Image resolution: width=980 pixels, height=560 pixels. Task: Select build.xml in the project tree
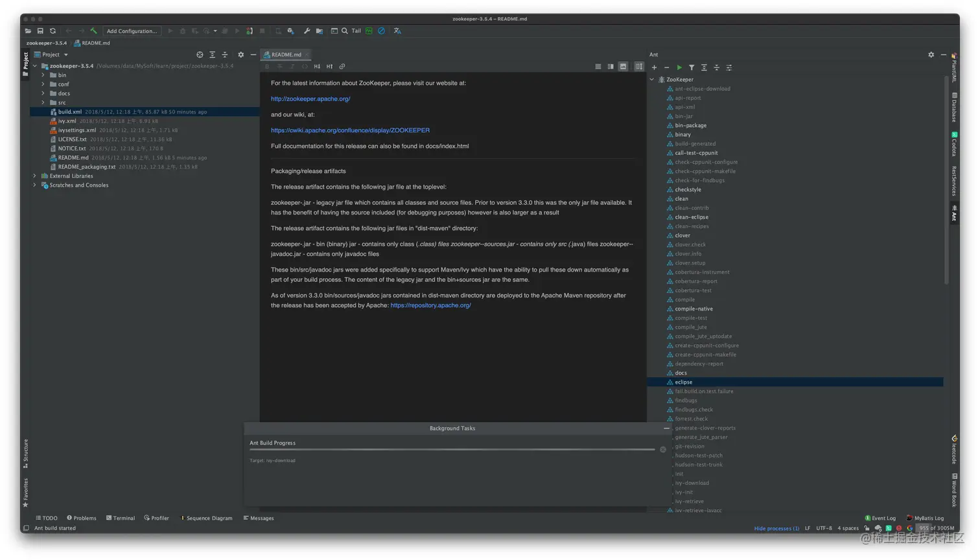pos(145,112)
